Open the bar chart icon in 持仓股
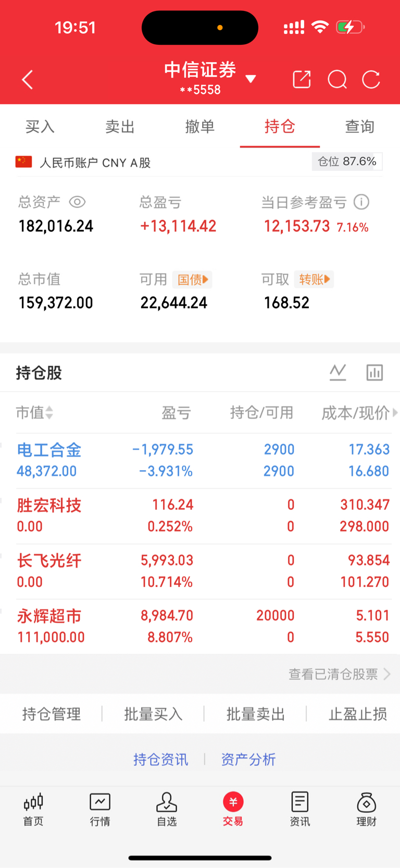This screenshot has width=400, height=868. [x=374, y=372]
